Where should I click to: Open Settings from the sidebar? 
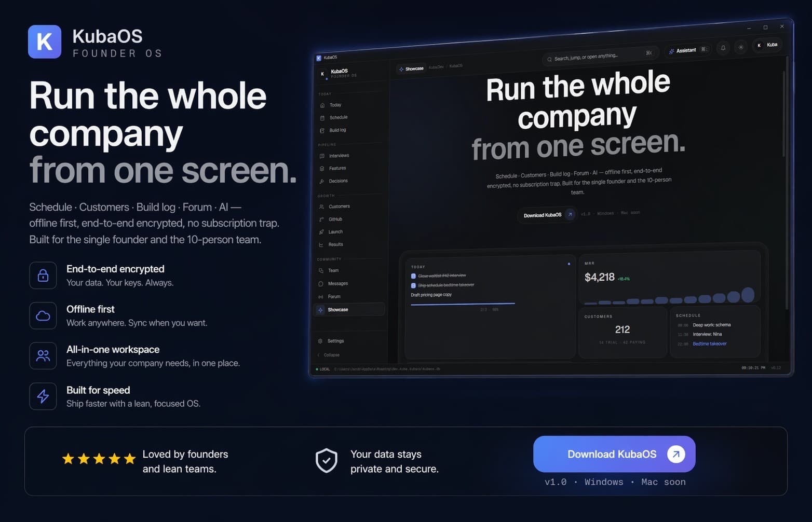click(x=335, y=341)
